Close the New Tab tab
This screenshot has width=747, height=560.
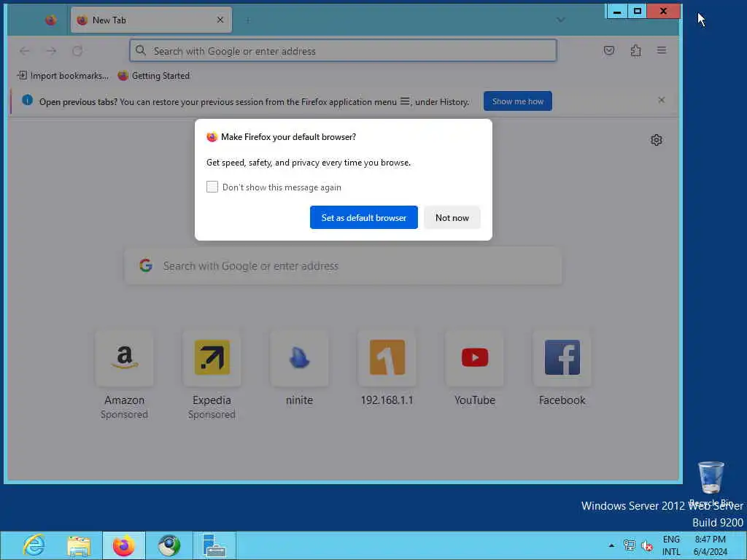tap(220, 20)
